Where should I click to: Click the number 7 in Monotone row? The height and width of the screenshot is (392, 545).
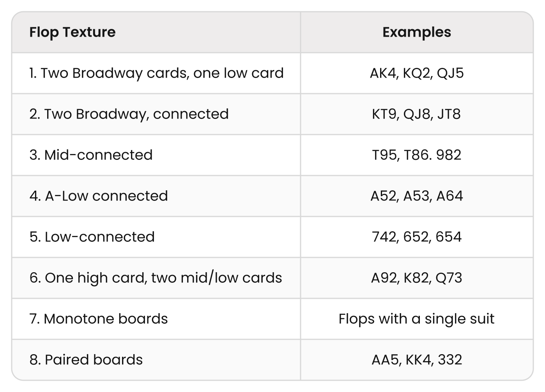pos(33,319)
